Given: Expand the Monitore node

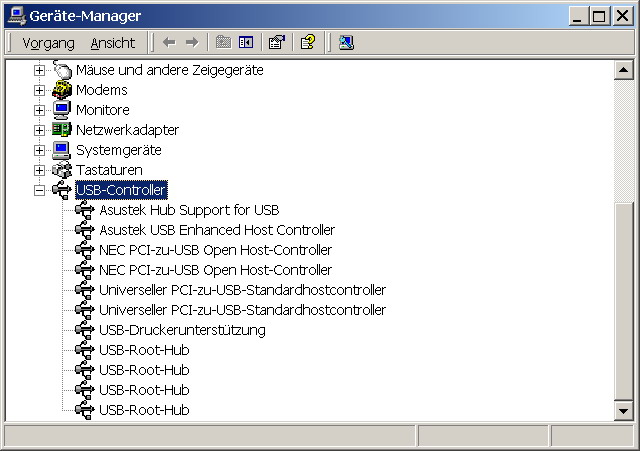Looking at the screenshot, I should tap(39, 110).
